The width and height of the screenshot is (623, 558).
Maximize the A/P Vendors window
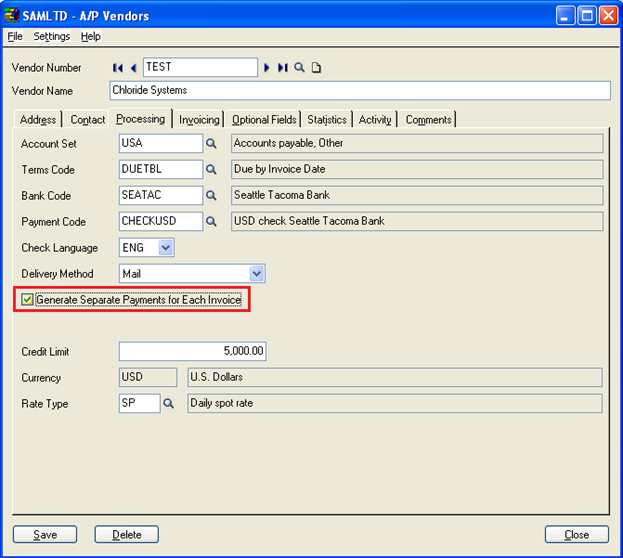tap(586, 16)
